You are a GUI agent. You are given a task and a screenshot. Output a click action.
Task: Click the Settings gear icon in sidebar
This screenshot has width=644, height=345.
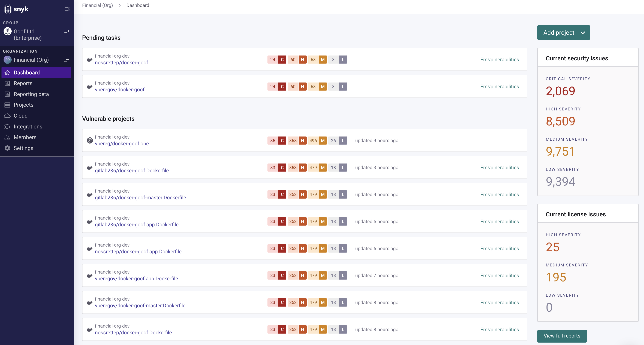tap(7, 148)
